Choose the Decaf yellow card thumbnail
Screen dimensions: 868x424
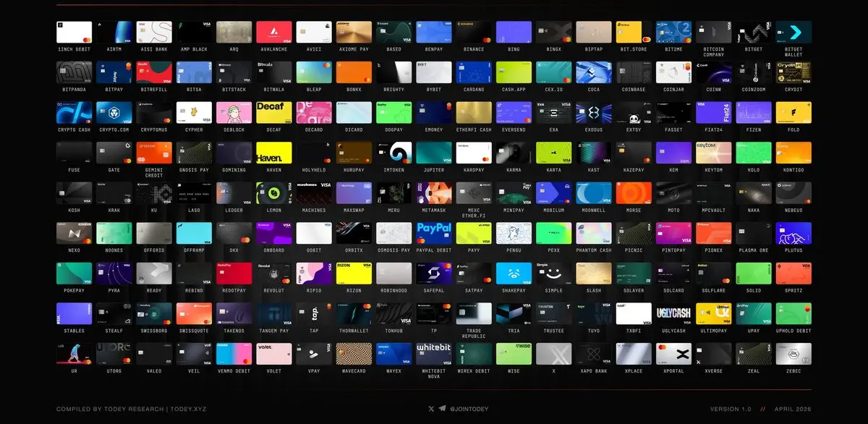point(274,113)
